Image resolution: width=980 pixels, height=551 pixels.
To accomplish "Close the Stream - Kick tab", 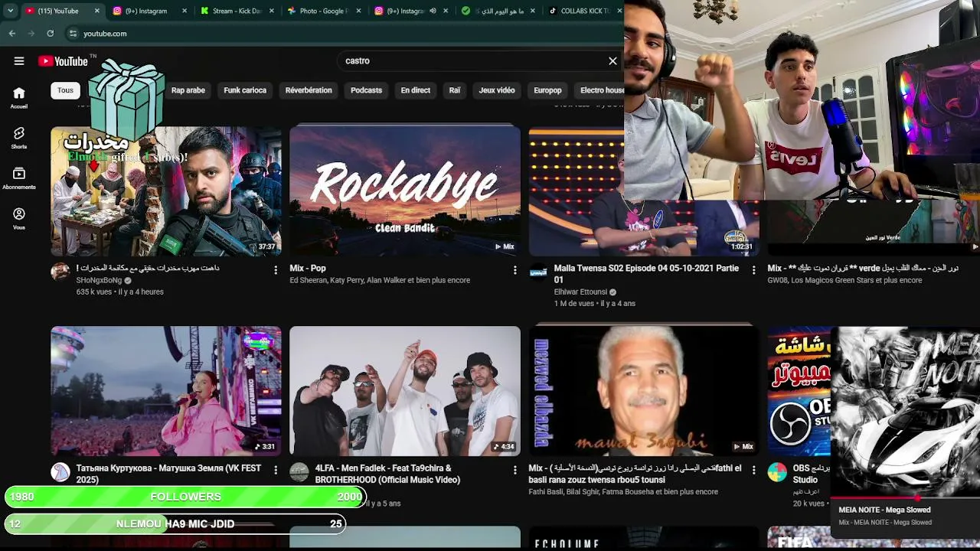I will [272, 11].
